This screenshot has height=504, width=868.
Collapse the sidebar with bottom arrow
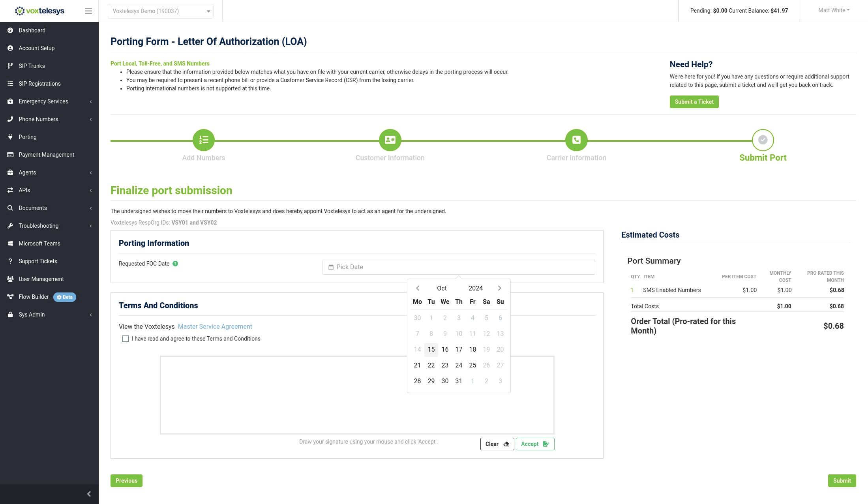[x=89, y=494]
